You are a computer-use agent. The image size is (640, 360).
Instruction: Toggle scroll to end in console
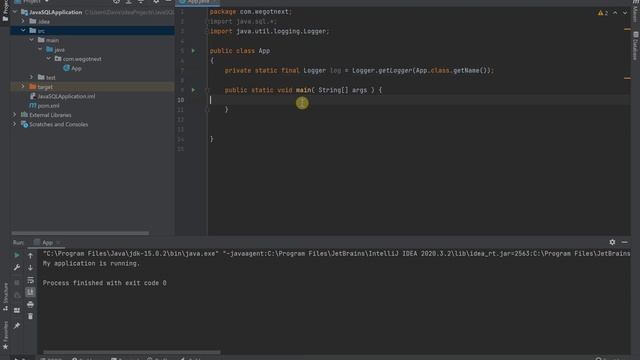(x=30, y=292)
